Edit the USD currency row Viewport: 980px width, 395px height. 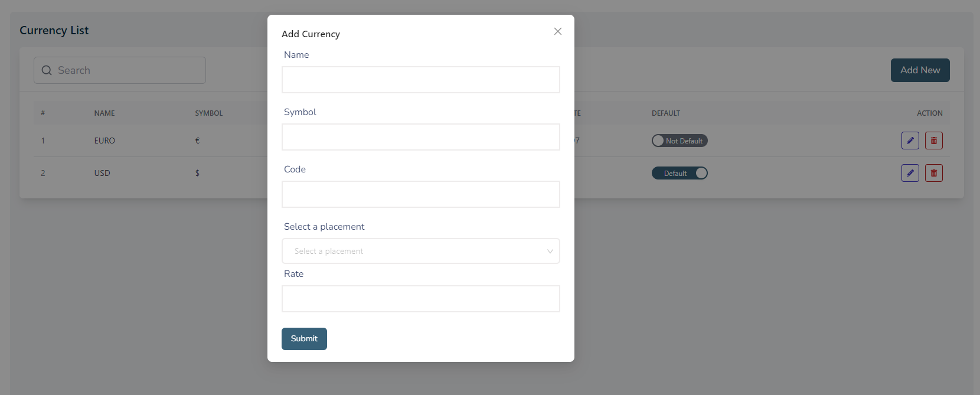coord(910,173)
